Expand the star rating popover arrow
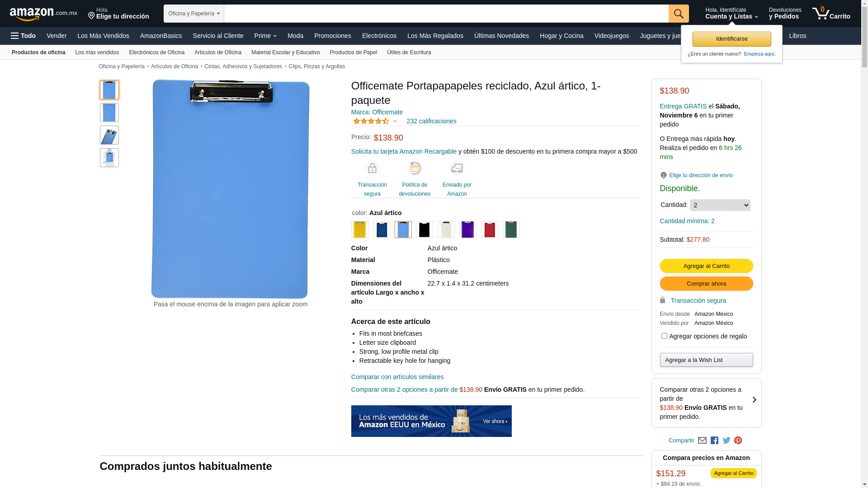The image size is (868, 488). click(x=395, y=121)
